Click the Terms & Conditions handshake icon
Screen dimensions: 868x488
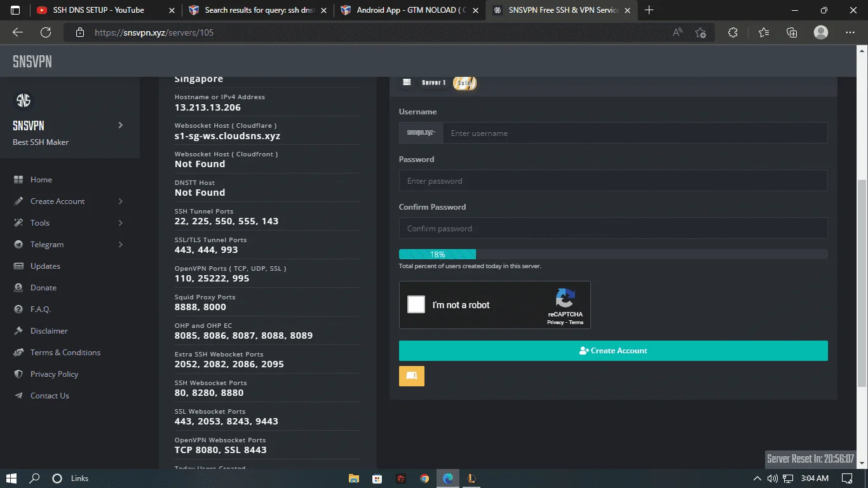[18, 353]
